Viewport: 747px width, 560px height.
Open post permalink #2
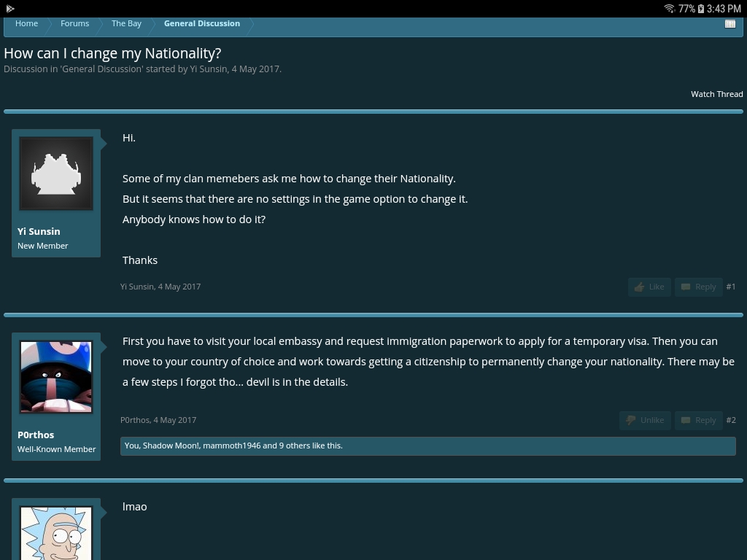[731, 420]
